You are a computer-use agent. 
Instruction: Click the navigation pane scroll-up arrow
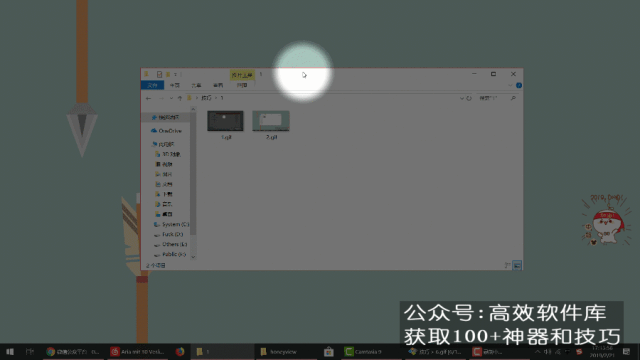click(x=193, y=109)
